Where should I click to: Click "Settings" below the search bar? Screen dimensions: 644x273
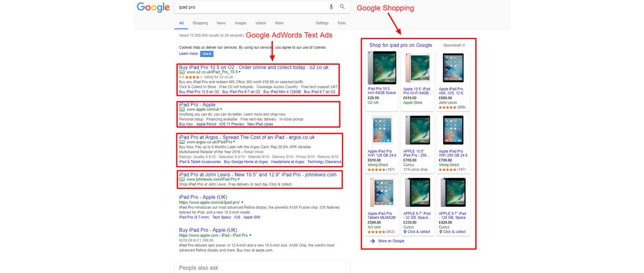322,23
